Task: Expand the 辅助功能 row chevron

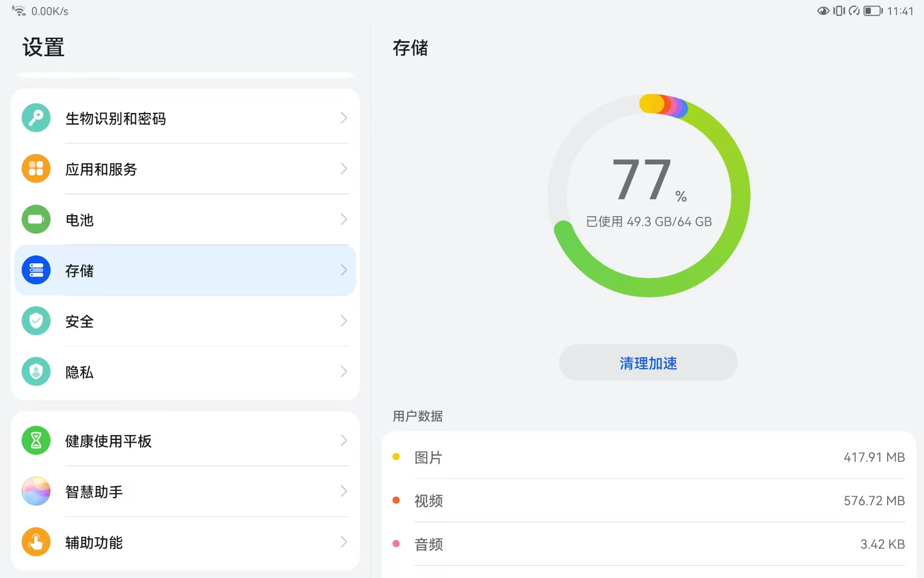Action: (343, 542)
